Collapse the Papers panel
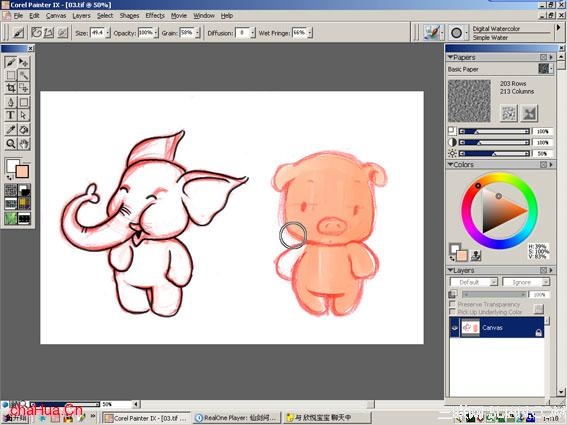The image size is (567, 425). [451, 57]
